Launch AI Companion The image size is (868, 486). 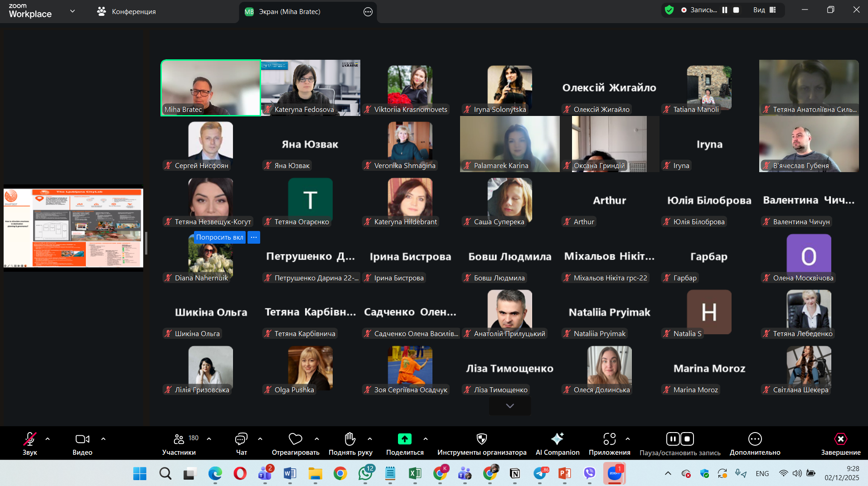pyautogui.click(x=557, y=439)
